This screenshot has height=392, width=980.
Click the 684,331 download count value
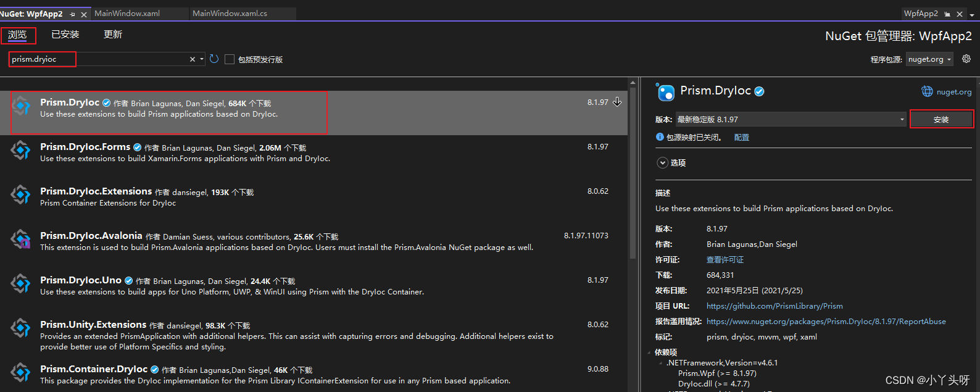pos(720,275)
